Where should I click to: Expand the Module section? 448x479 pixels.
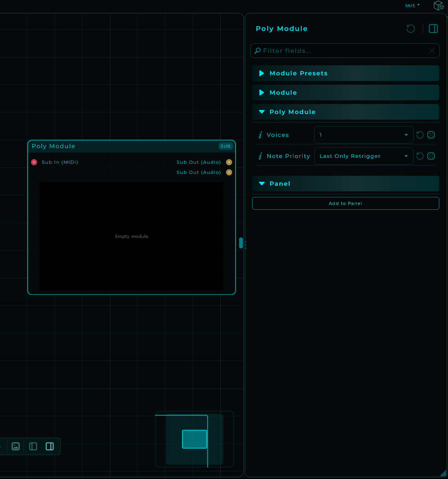pyautogui.click(x=345, y=92)
